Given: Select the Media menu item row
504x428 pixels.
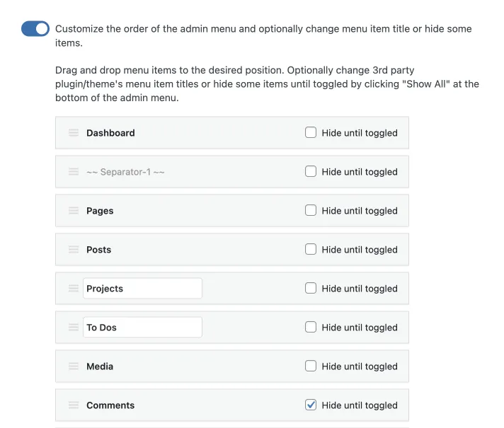Looking at the screenshot, I should tap(232, 366).
